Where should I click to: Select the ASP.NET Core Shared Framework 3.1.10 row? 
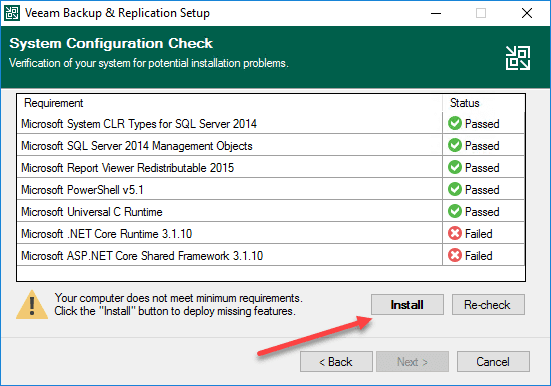click(x=271, y=256)
